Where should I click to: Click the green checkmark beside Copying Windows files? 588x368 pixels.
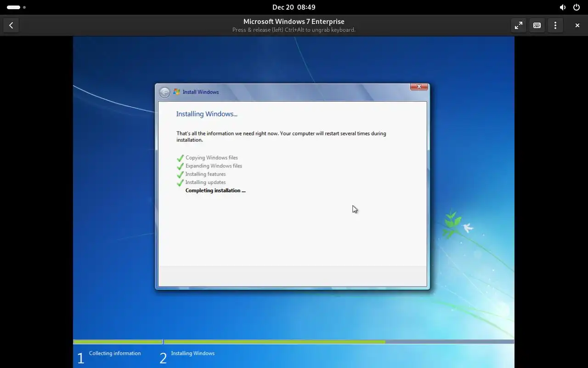click(x=180, y=158)
